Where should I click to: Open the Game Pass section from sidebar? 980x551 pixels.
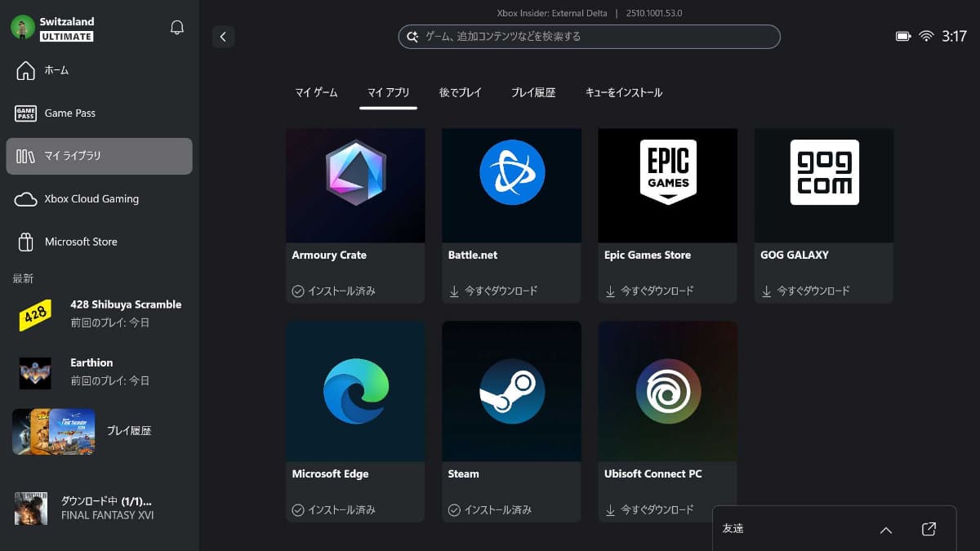click(25, 113)
